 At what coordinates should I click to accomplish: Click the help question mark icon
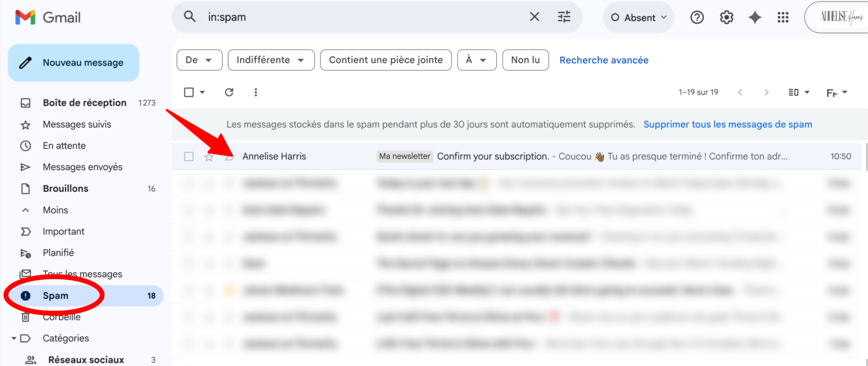coord(697,17)
